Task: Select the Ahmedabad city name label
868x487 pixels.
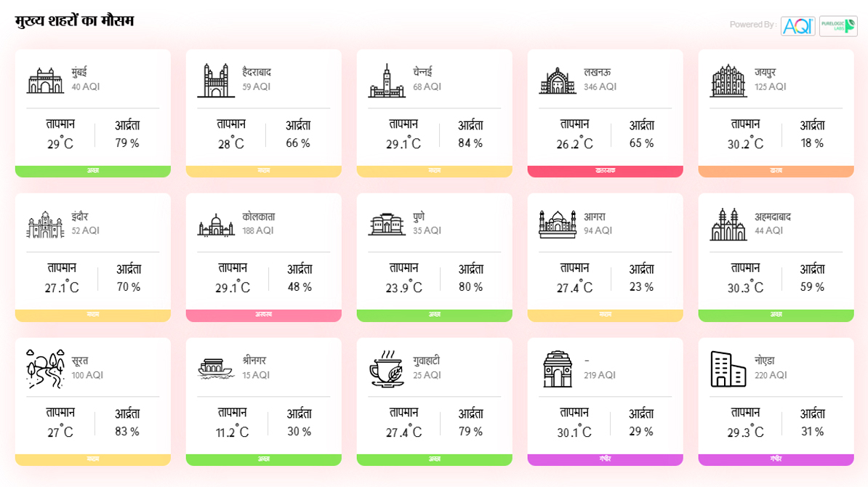Action: click(x=772, y=217)
